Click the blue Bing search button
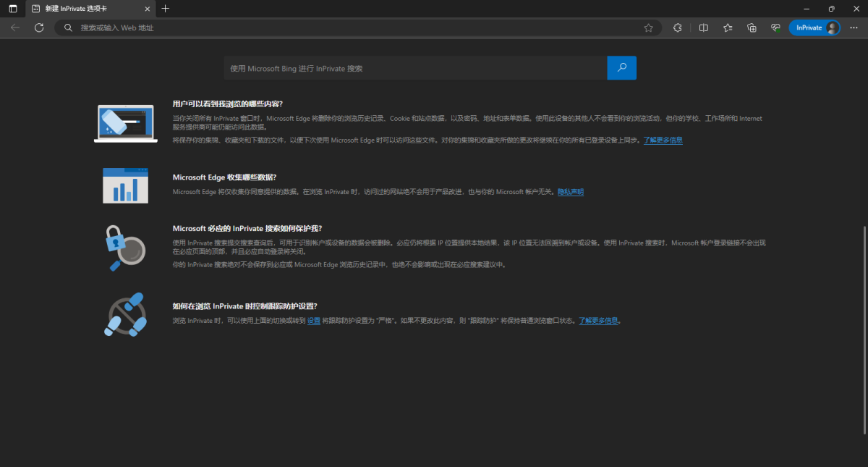The width and height of the screenshot is (868, 467). tap(621, 68)
